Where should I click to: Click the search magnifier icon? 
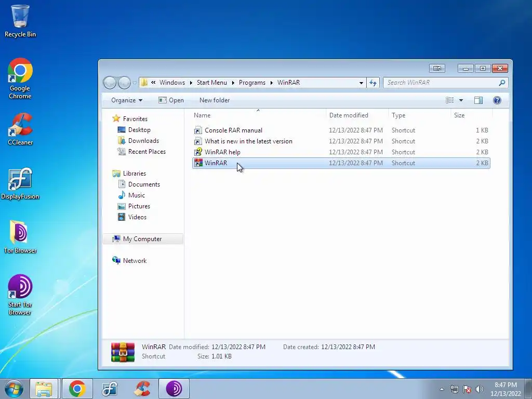tap(502, 83)
